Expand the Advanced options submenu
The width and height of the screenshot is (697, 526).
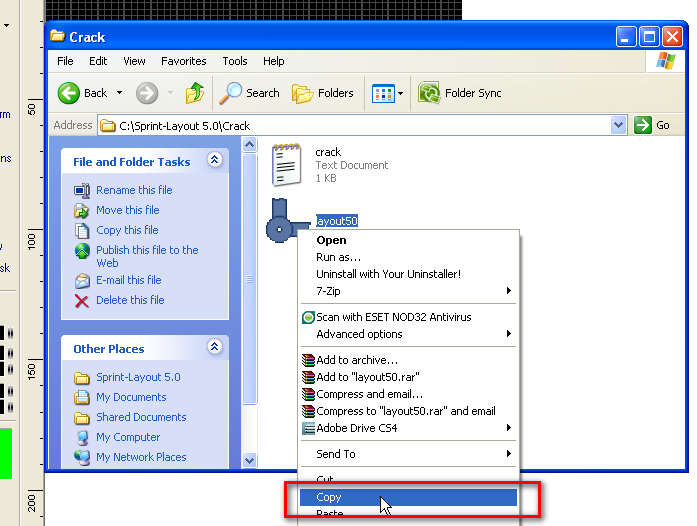pyautogui.click(x=509, y=334)
